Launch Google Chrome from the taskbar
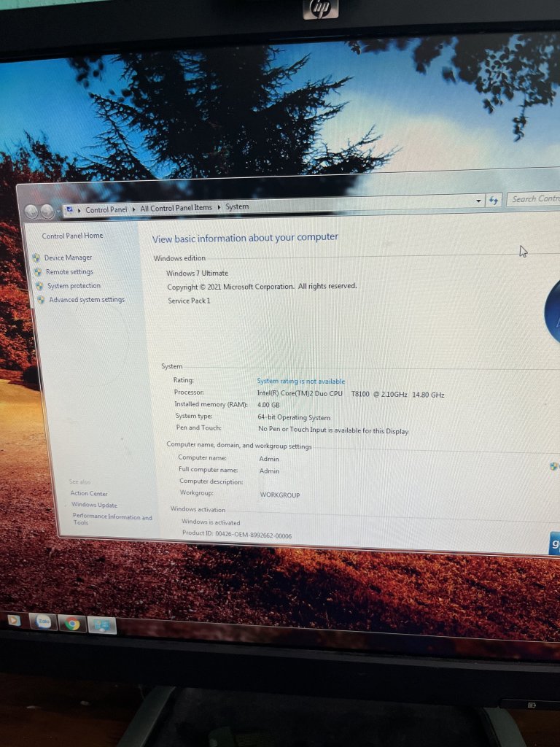560x747 pixels. click(72, 623)
